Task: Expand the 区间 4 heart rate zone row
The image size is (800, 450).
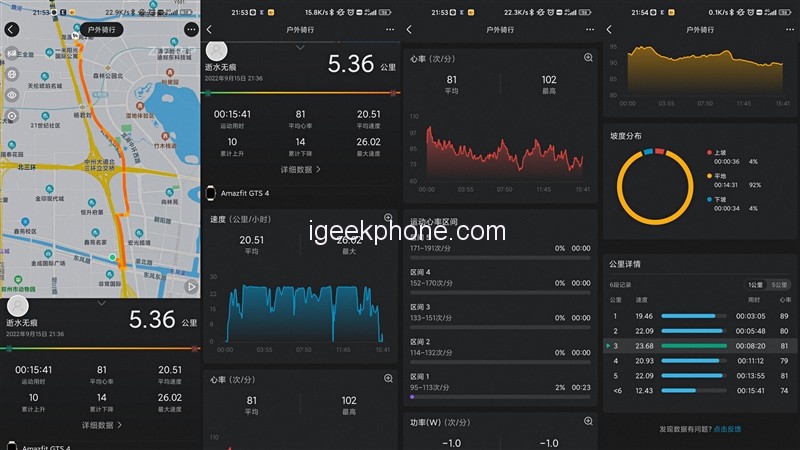Action: 501,277
